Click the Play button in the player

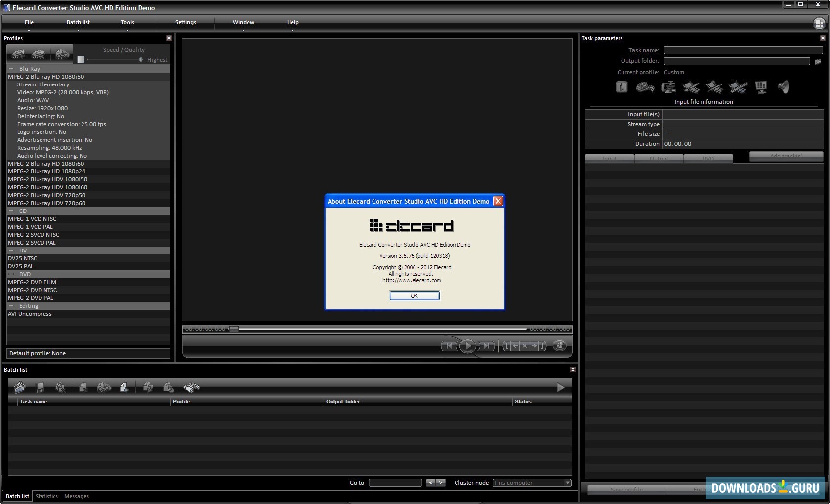[467, 346]
